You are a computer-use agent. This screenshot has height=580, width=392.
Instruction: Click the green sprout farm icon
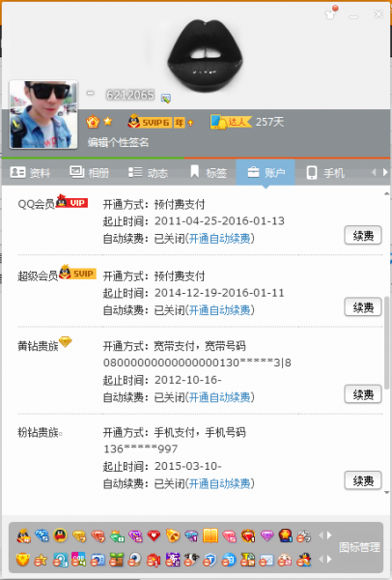coord(116,560)
